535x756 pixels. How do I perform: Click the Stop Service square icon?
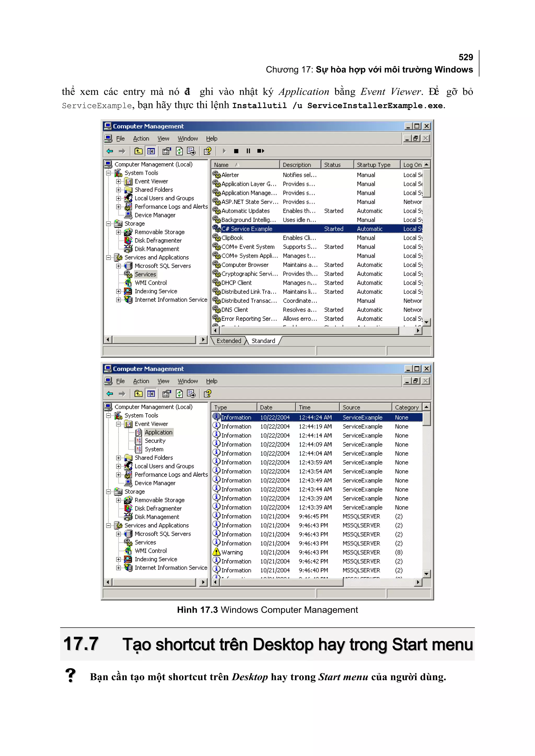click(236, 151)
